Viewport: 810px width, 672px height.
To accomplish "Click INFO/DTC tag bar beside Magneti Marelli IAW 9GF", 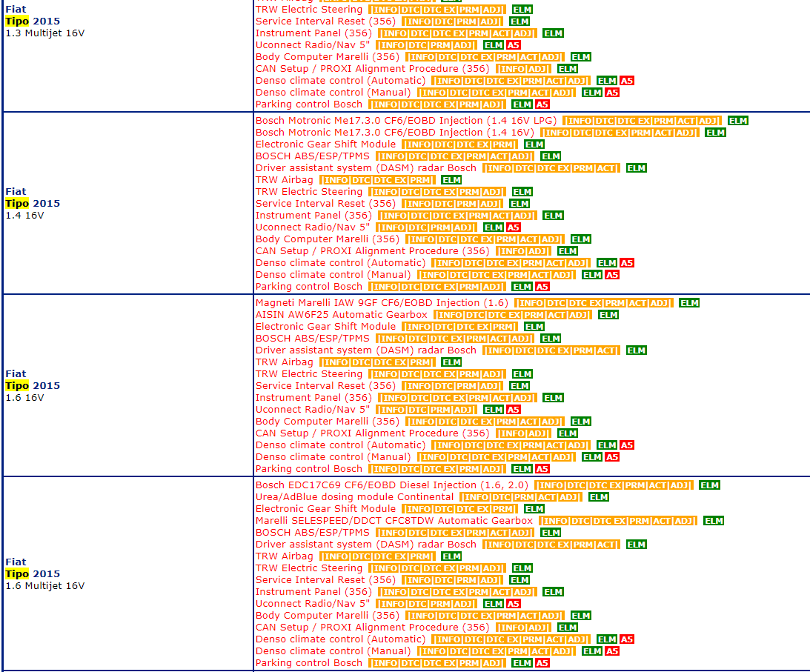I will point(594,303).
